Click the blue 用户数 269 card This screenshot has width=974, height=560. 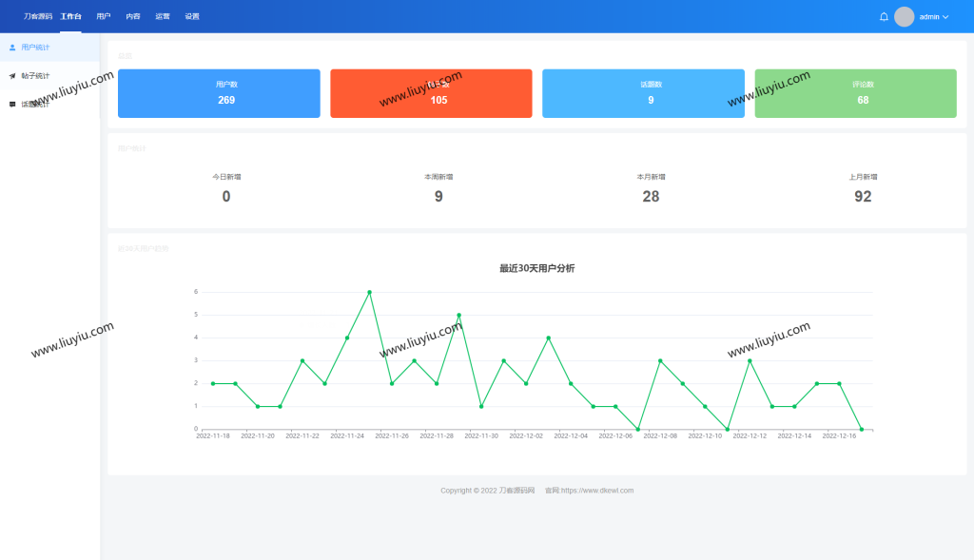pyautogui.click(x=220, y=93)
